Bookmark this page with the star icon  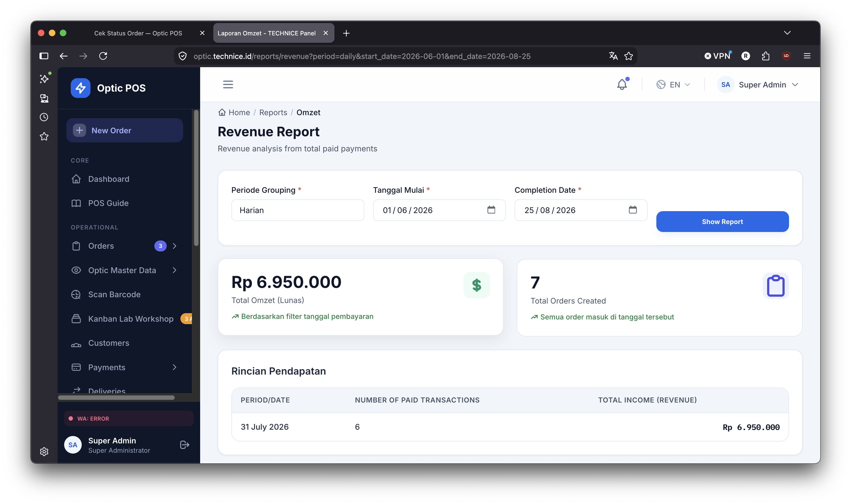coord(628,56)
